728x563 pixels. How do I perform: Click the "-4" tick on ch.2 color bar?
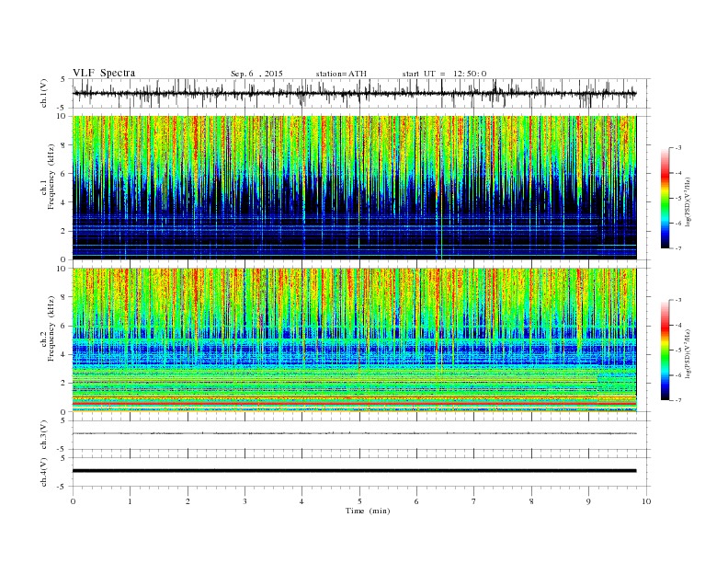tap(677, 325)
